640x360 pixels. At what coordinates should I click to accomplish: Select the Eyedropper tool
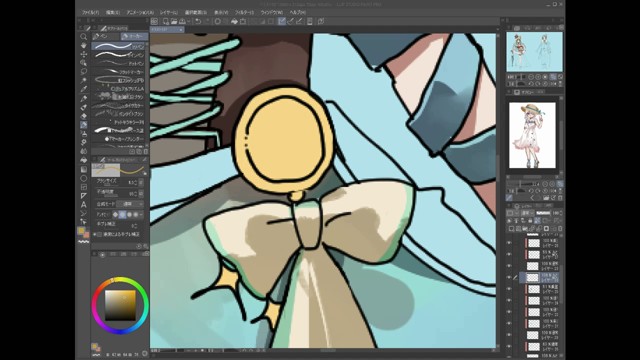click(x=84, y=89)
